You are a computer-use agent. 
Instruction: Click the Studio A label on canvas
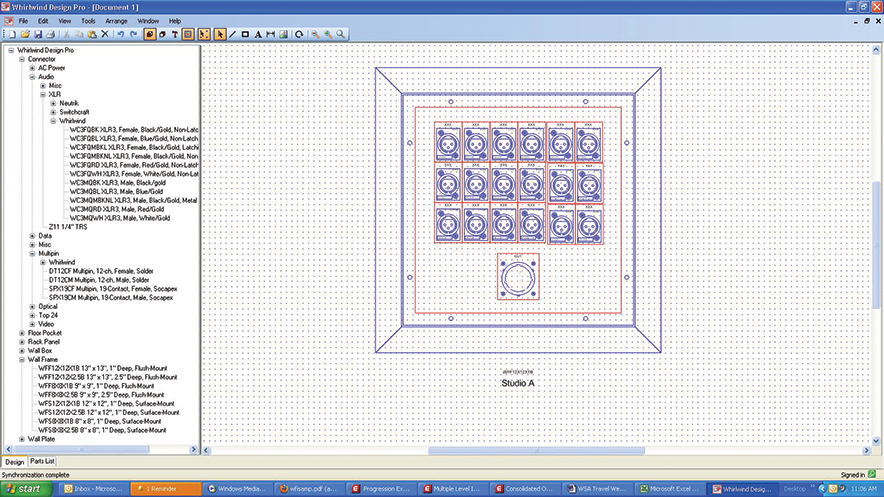click(518, 383)
